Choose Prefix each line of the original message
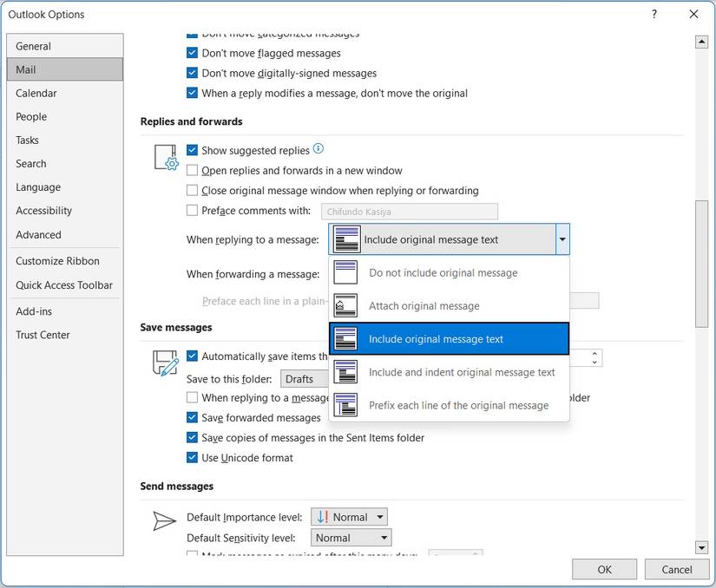Viewport: 716px width, 588px height. (x=450, y=405)
